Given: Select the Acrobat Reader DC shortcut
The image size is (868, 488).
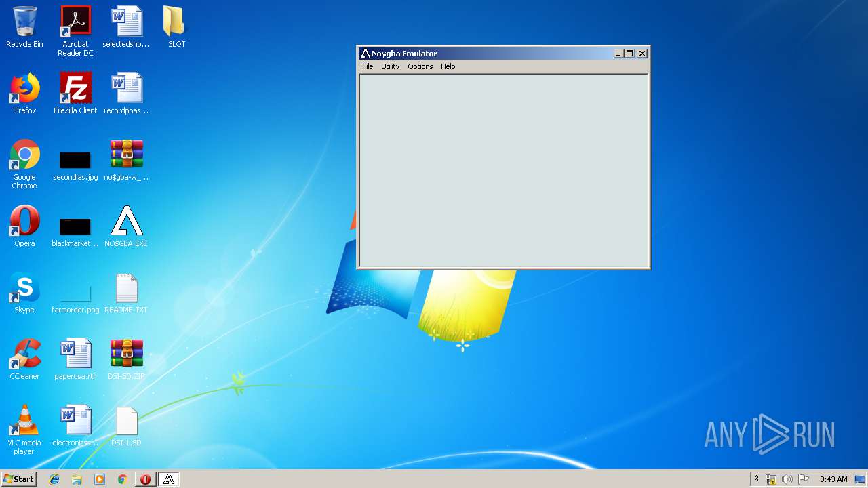Looking at the screenshot, I should (75, 30).
